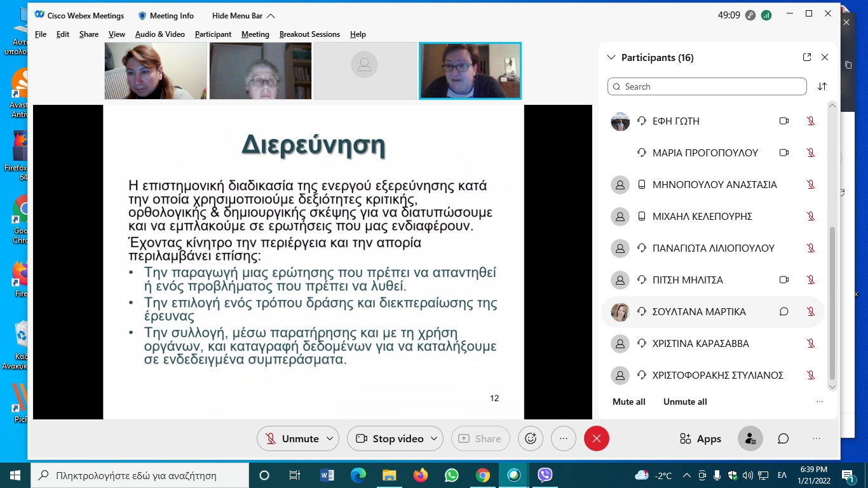This screenshot has width=868, height=488.
Task: Open the chat panel icon
Action: coord(783,438)
